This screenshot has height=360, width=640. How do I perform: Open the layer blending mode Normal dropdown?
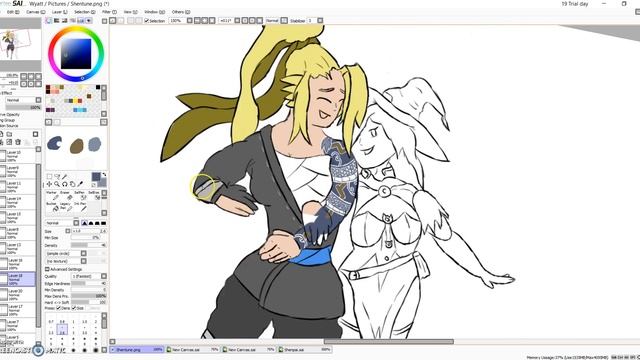(x=23, y=100)
